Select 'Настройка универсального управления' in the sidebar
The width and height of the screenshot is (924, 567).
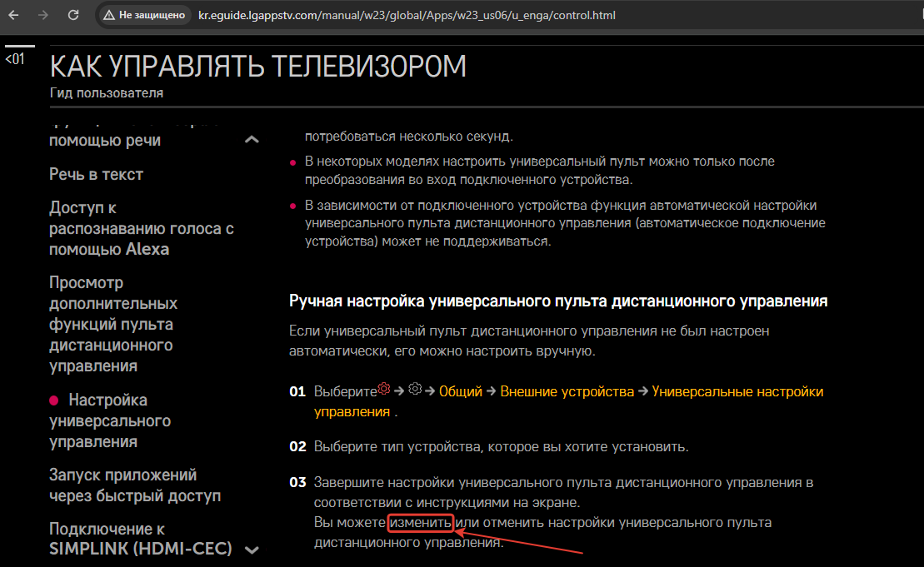click(109, 420)
